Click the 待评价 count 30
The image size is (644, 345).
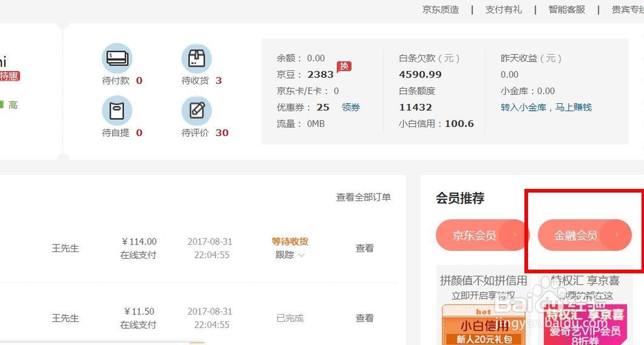point(222,133)
